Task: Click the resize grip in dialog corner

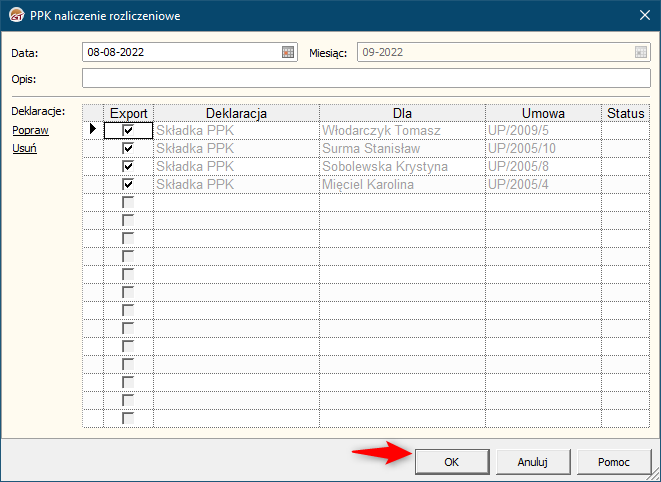Action: (x=655, y=476)
